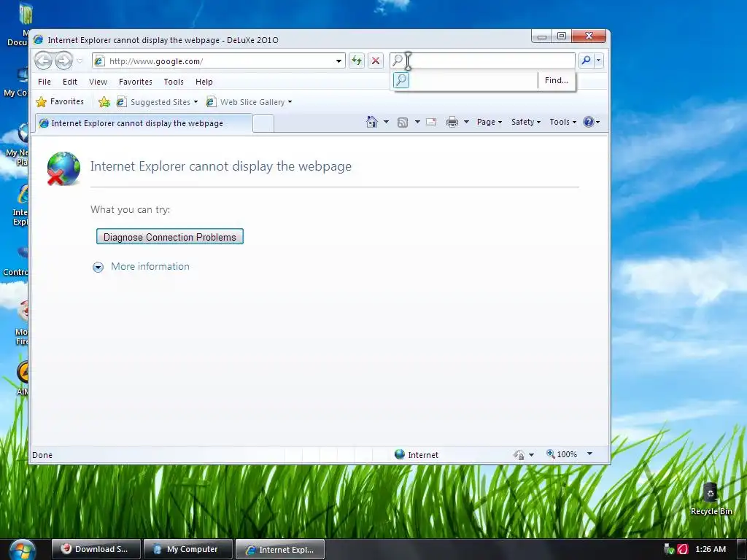Click the zoom level 100% button
This screenshot has height=560, width=747.
click(x=562, y=454)
